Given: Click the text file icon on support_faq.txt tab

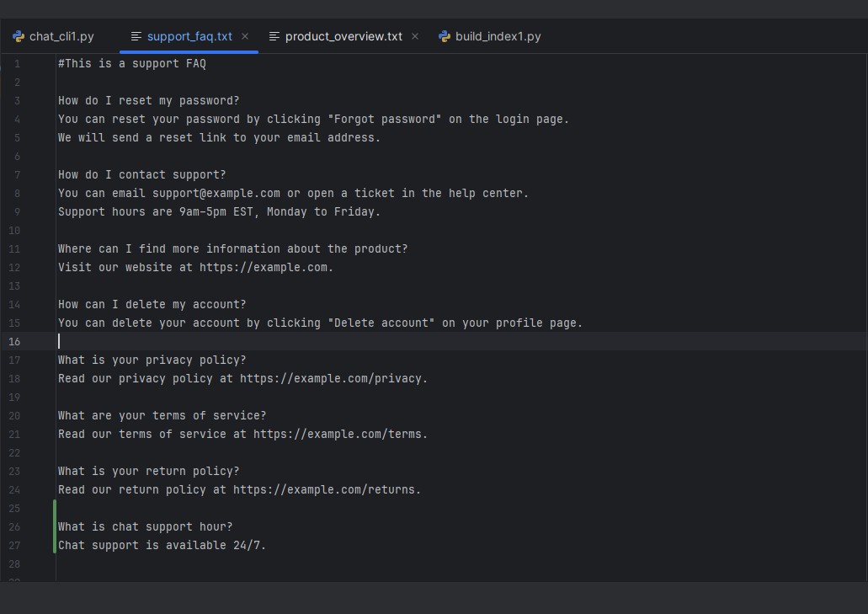Looking at the screenshot, I should point(136,36).
